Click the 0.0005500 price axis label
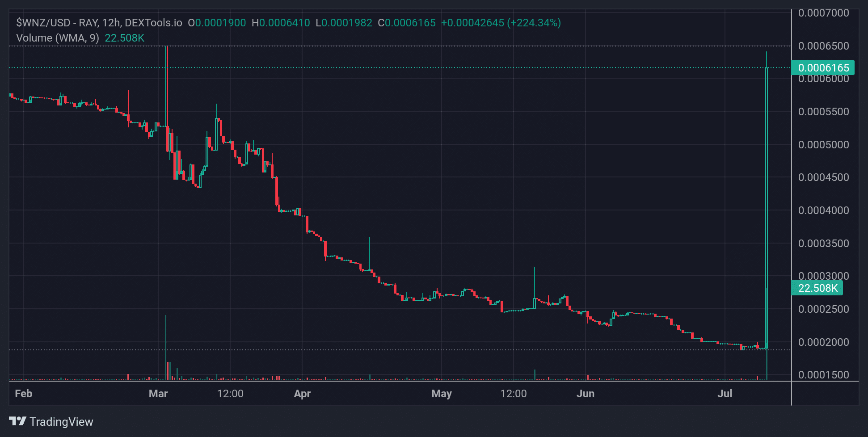The image size is (868, 437). pyautogui.click(x=824, y=112)
